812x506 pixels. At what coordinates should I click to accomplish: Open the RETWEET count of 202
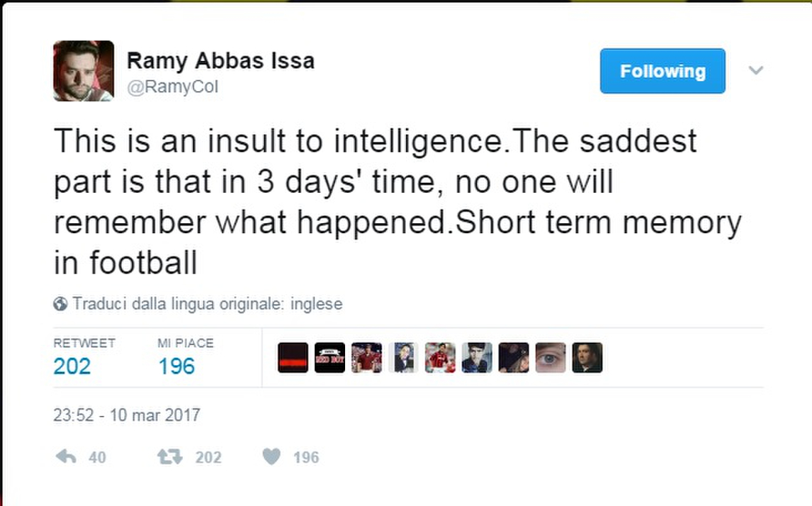[x=72, y=366]
